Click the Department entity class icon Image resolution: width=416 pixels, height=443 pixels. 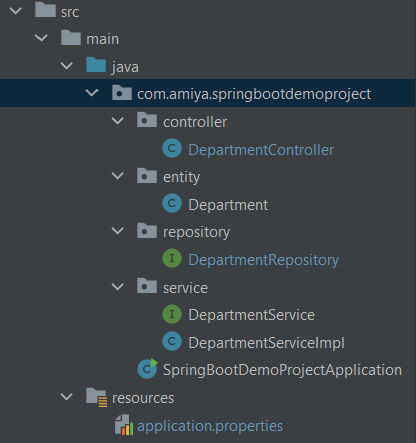[172, 203]
